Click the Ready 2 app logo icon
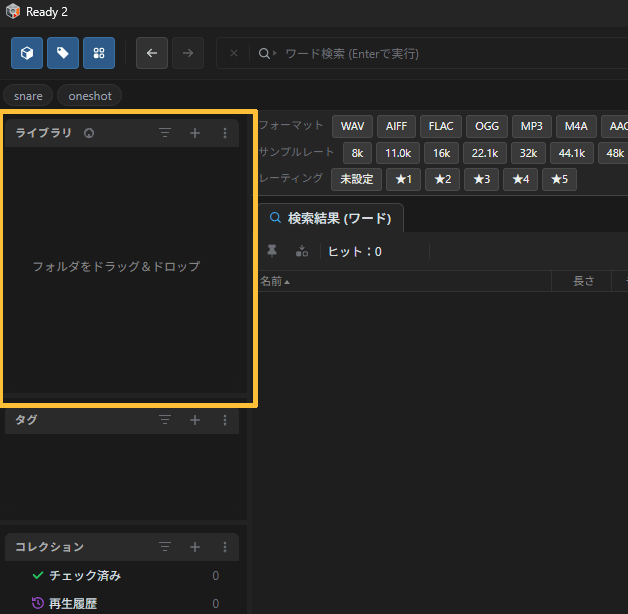The width and height of the screenshot is (628, 614). click(13, 11)
